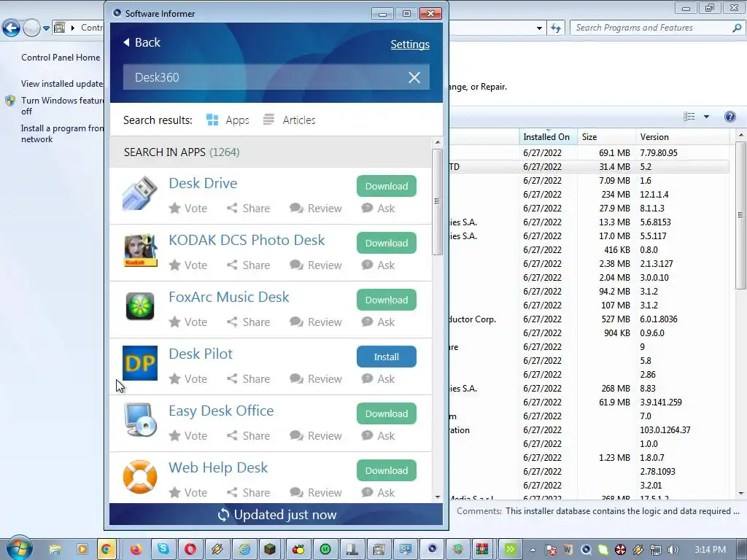Viewport: 747px width, 560px height.
Task: Ask about FoxArc Music Desk
Action: pyautogui.click(x=379, y=322)
